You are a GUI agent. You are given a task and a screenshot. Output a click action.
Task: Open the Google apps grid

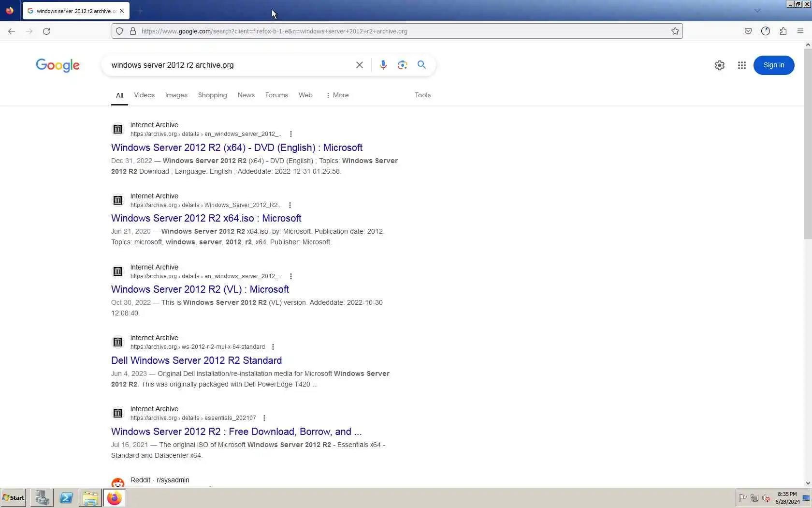tap(742, 65)
